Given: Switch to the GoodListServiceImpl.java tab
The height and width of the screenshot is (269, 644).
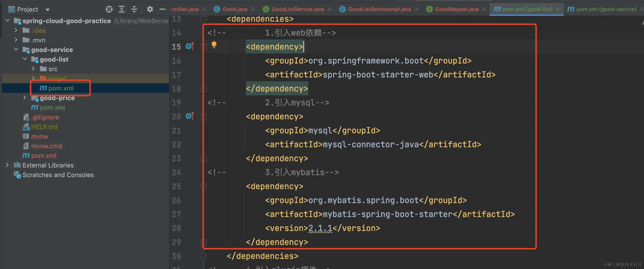Looking at the screenshot, I should (x=379, y=9).
